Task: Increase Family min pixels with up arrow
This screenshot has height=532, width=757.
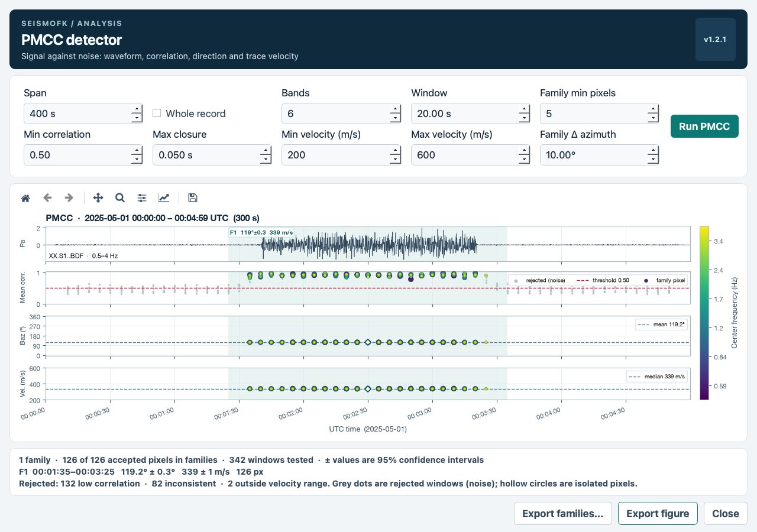Action: point(652,109)
